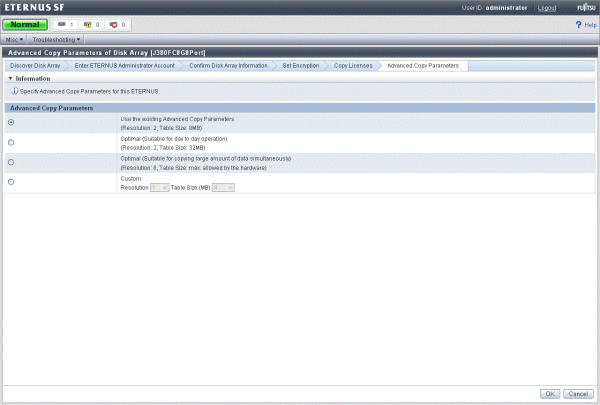Select the Advanced Copy Parameters step

[x=423, y=65]
